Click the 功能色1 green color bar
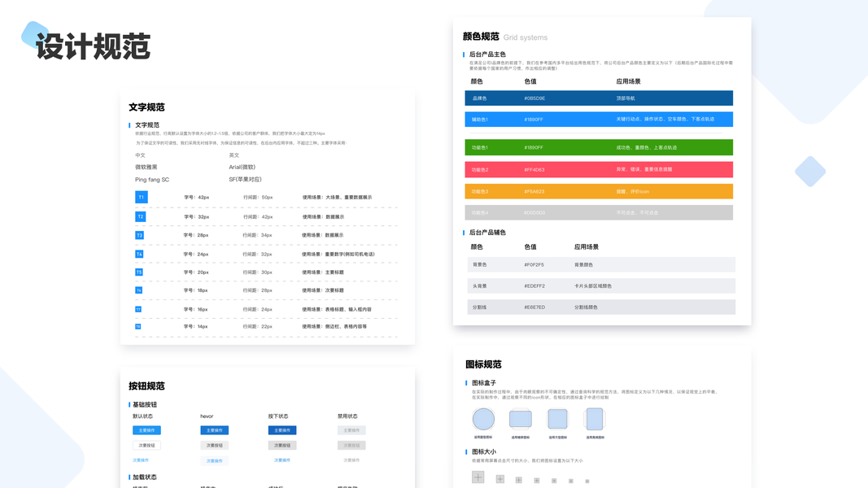868x488 pixels. tap(599, 147)
